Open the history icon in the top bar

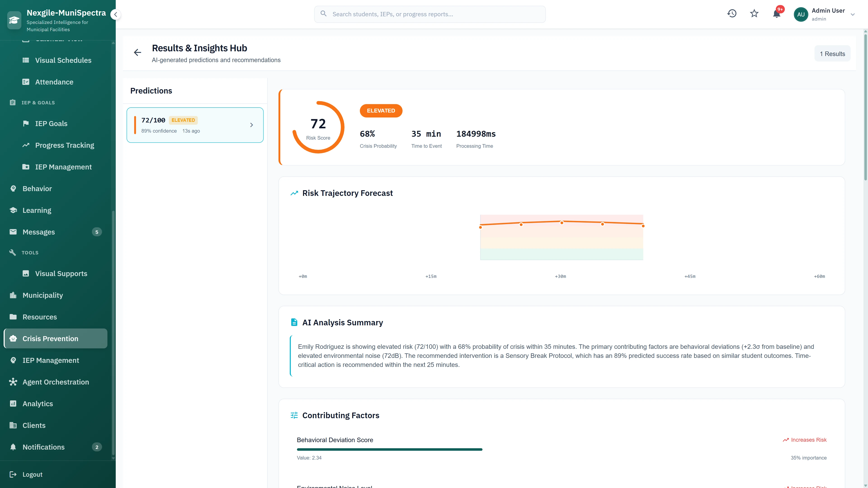(x=732, y=14)
